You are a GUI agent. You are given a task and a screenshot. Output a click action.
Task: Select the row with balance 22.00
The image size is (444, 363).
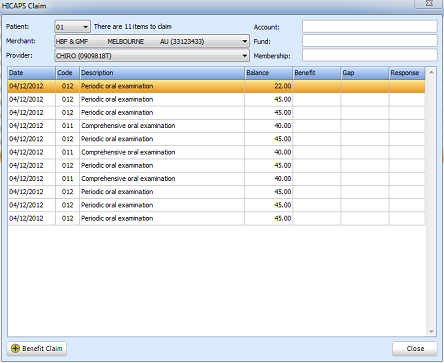click(x=216, y=86)
